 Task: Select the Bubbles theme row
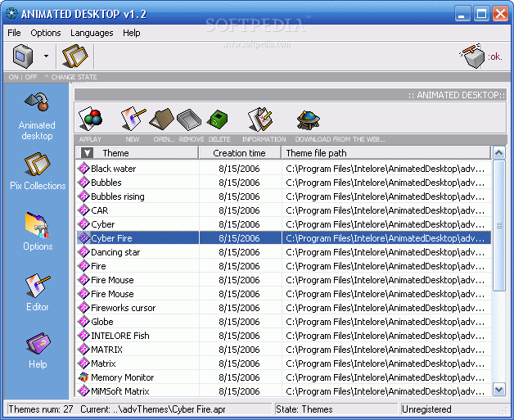[x=283, y=183]
